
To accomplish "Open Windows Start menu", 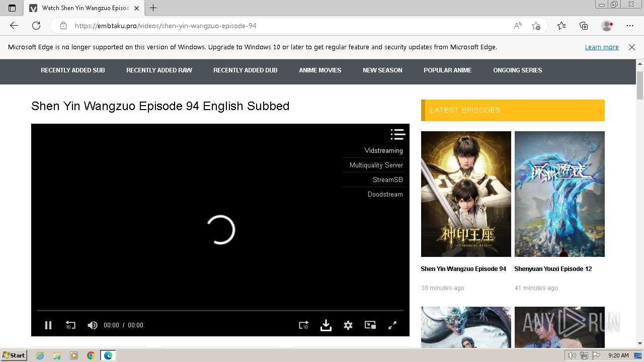I will click(x=14, y=355).
